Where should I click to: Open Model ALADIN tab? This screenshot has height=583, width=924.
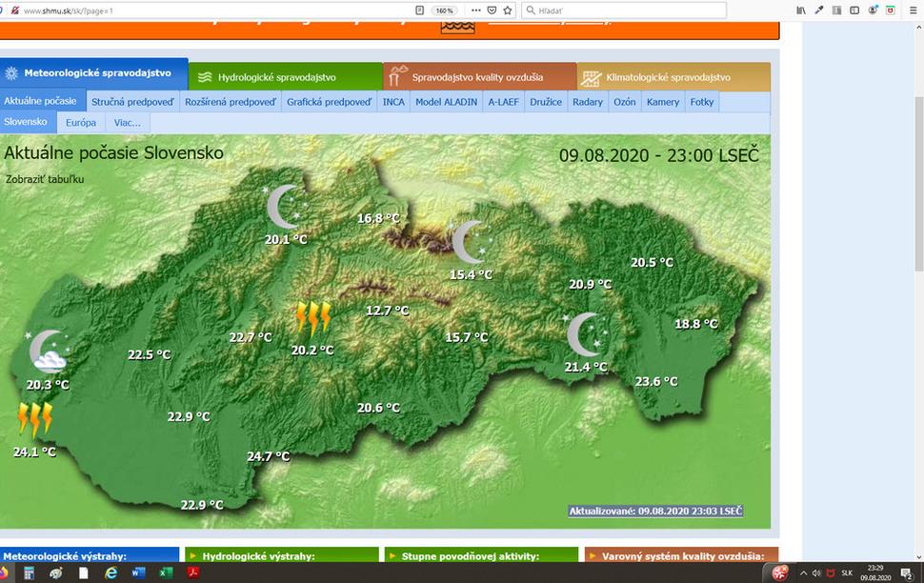(446, 102)
